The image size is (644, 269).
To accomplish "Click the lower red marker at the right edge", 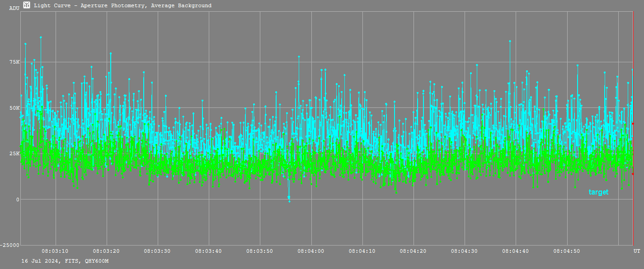I will tap(633, 174).
